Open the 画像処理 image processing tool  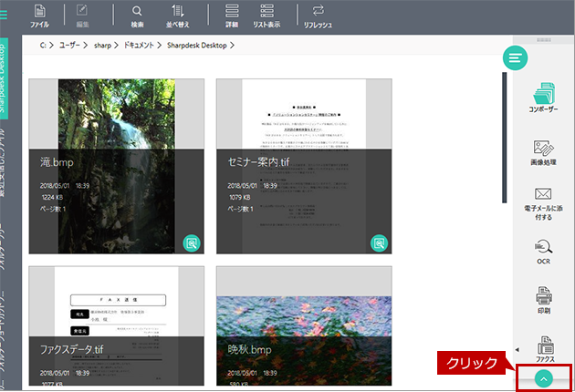[543, 152]
